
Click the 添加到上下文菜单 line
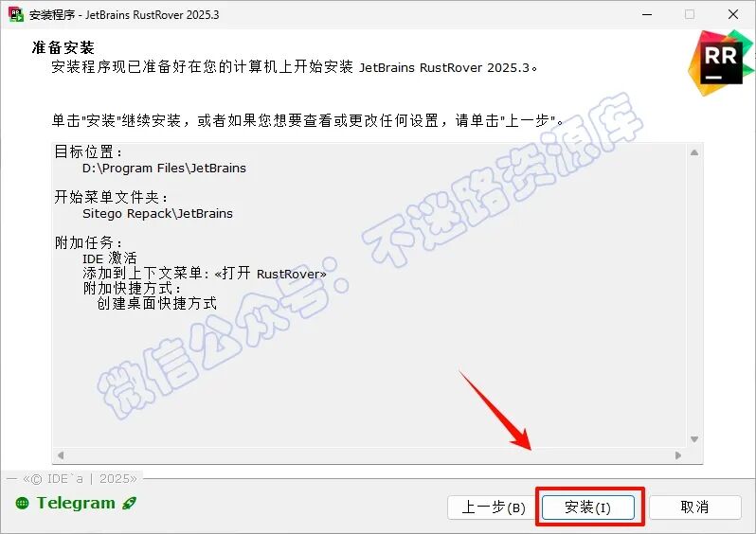pyautogui.click(x=205, y=274)
